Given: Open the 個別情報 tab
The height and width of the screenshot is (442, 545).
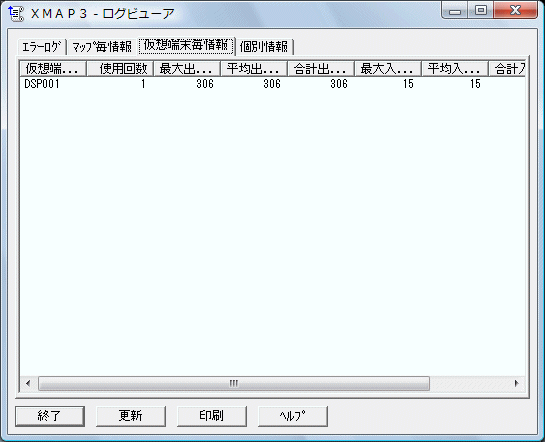Looking at the screenshot, I should (x=264, y=47).
